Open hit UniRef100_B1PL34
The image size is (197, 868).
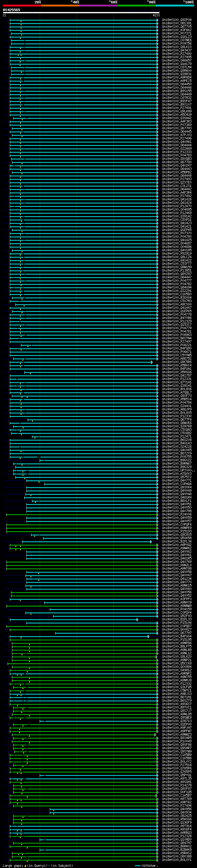click(x=176, y=541)
